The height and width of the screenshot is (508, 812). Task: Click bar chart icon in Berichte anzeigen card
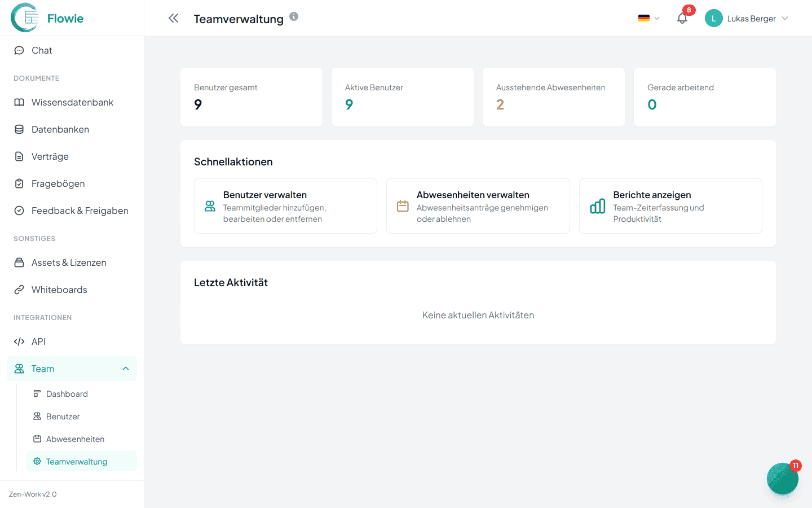(597, 206)
